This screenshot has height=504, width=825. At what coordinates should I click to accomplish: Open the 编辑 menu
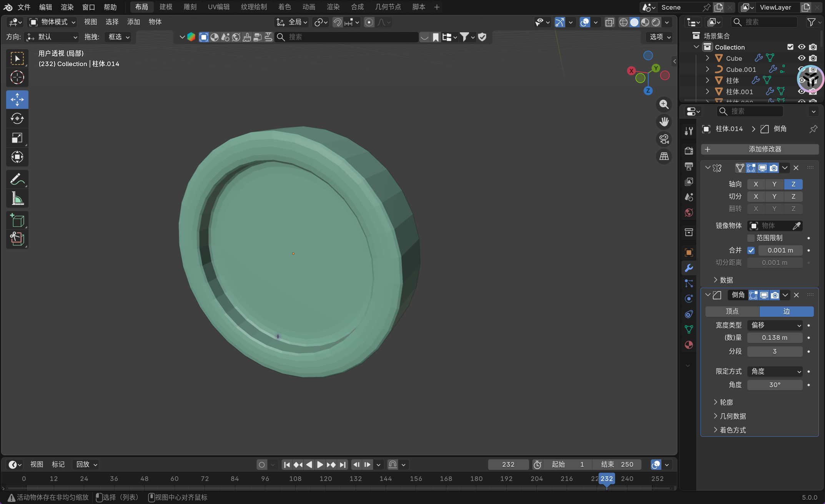pos(45,7)
